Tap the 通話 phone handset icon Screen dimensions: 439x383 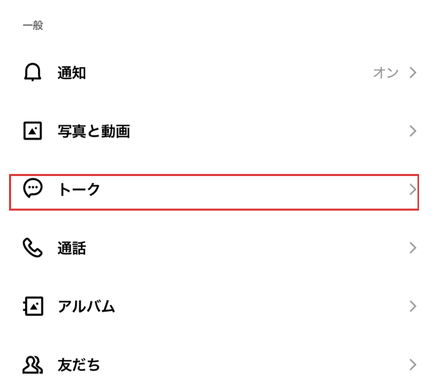(x=32, y=247)
